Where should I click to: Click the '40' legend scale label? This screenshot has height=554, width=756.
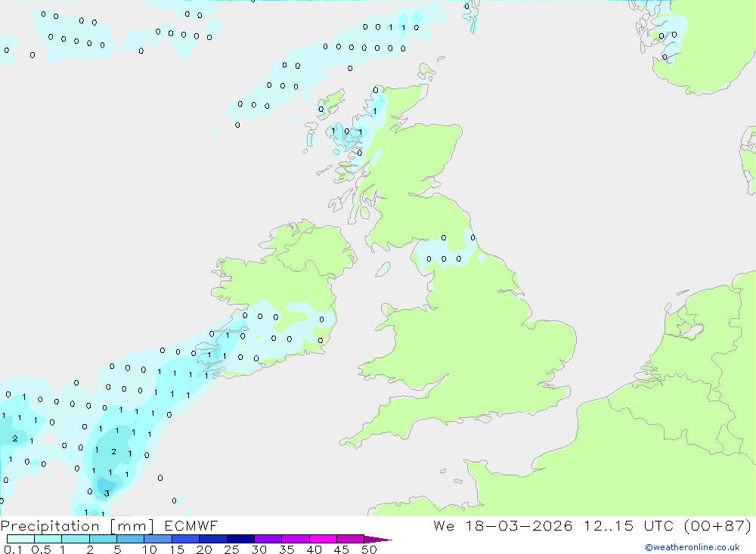pos(314,549)
